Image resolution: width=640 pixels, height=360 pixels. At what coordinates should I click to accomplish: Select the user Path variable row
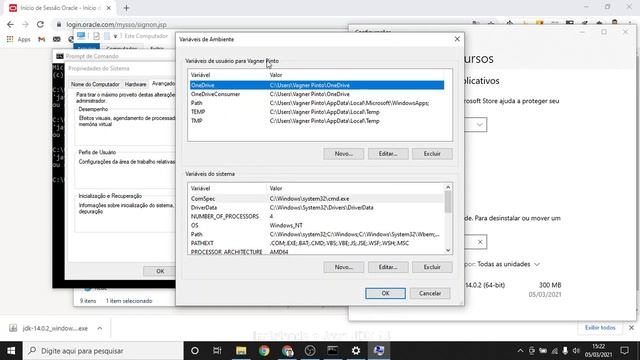(317, 103)
